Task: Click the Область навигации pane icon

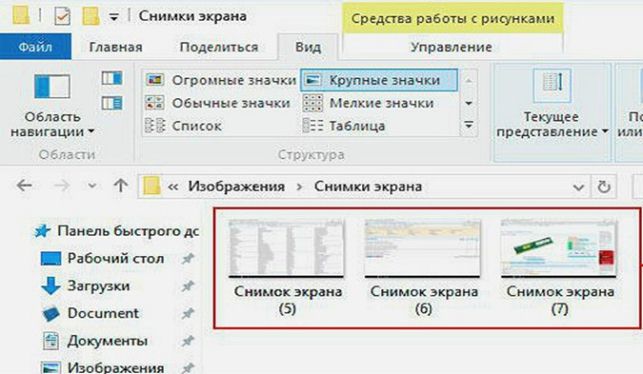Action: point(52,86)
